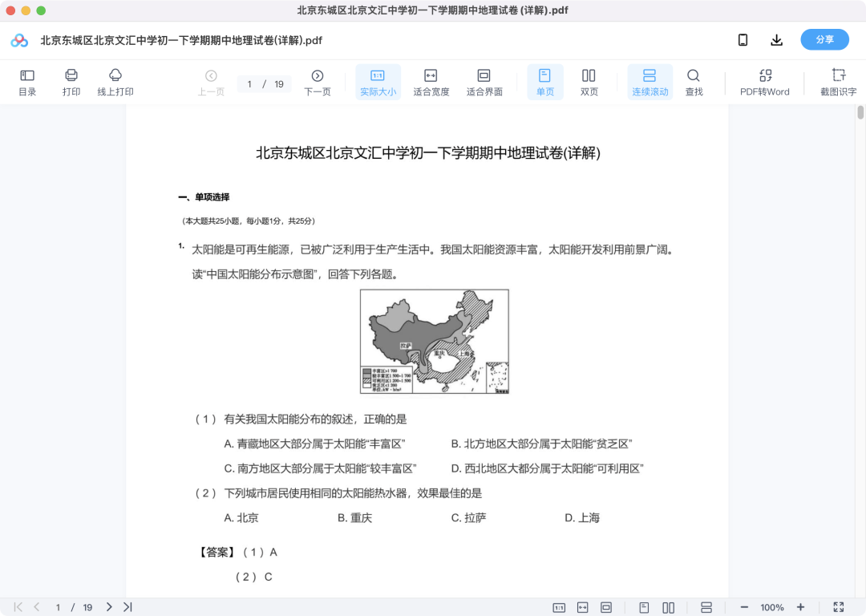Click answer option C. 拉萨

coord(469,517)
